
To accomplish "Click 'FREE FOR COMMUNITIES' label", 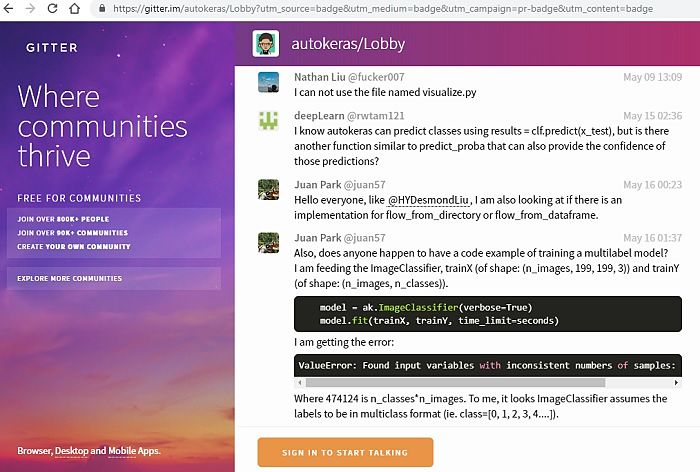I will click(x=79, y=198).
